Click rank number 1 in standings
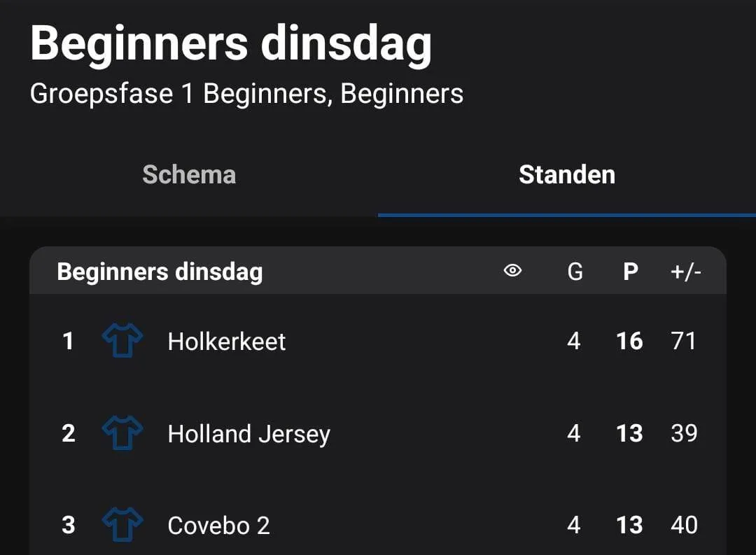 click(68, 342)
